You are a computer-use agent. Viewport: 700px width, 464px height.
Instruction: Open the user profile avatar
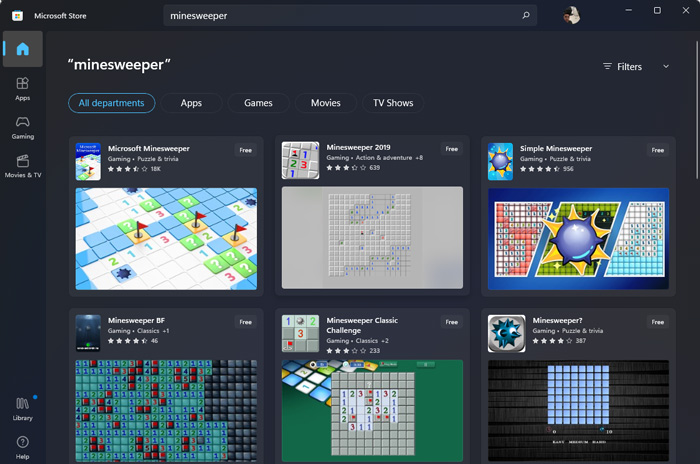pos(571,16)
